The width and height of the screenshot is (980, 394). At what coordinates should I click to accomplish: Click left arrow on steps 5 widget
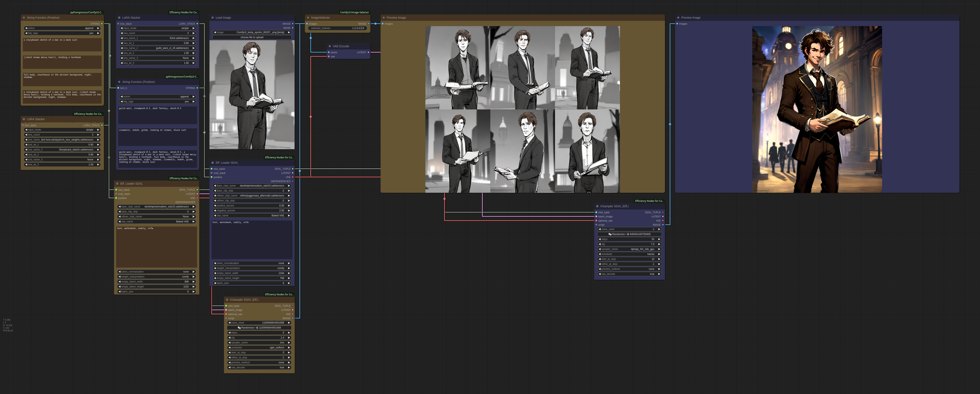(x=229, y=333)
